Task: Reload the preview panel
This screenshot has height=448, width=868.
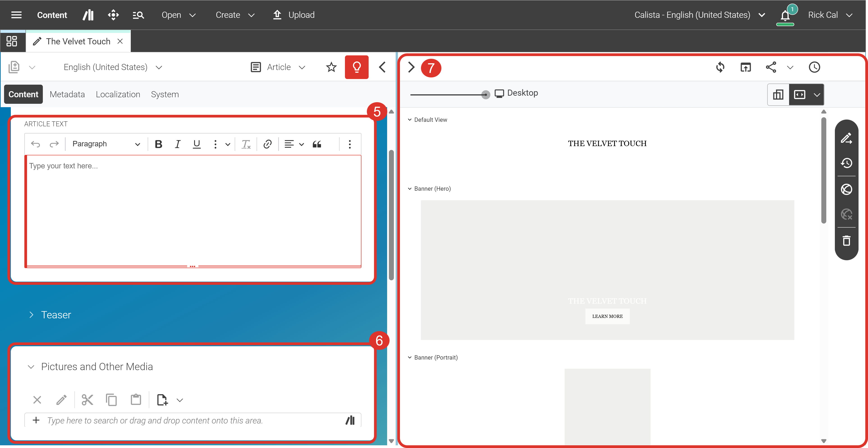Action: pos(720,67)
